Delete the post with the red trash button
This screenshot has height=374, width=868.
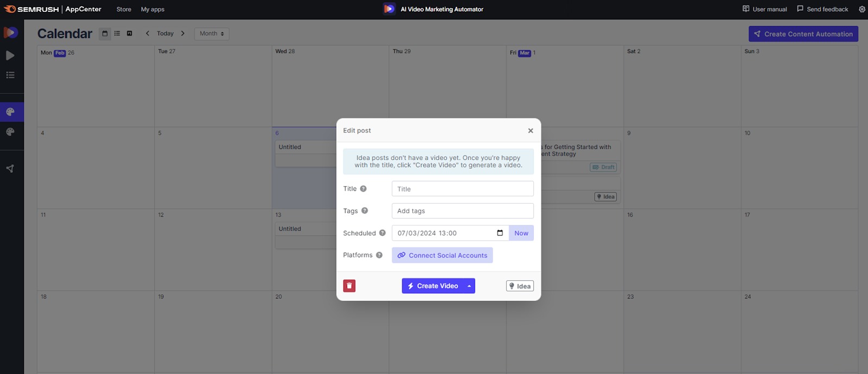coord(349,286)
